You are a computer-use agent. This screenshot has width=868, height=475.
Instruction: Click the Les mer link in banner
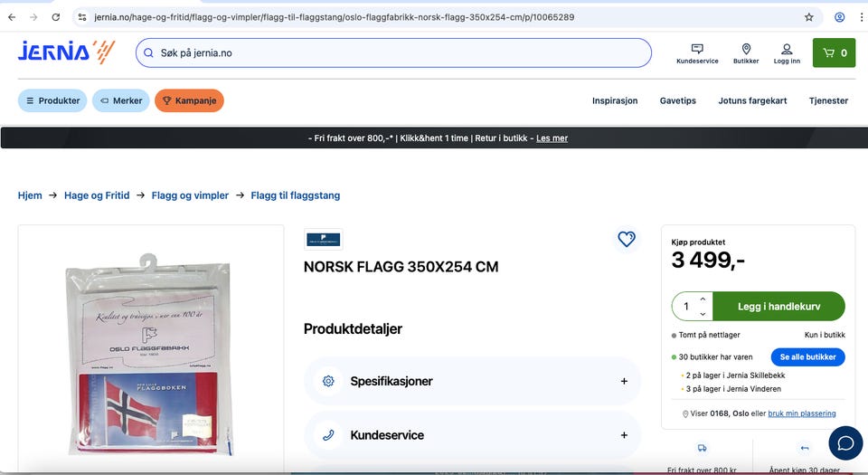(x=552, y=138)
